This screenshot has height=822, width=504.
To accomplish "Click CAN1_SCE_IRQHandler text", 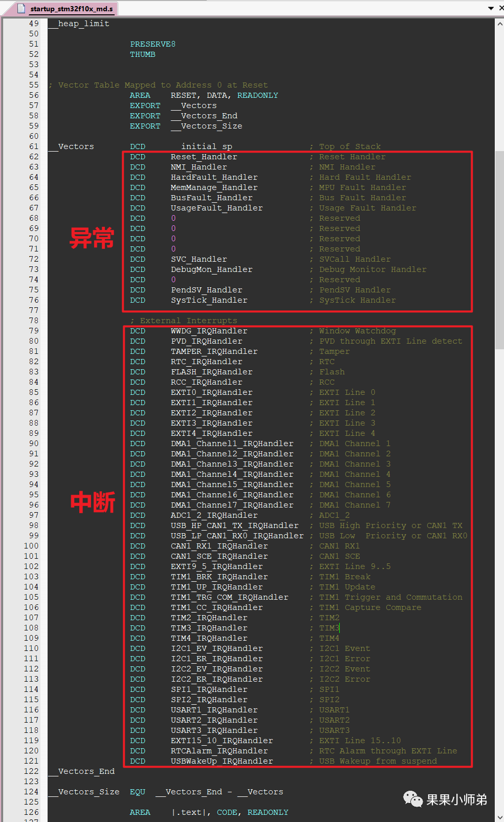I will [x=219, y=556].
